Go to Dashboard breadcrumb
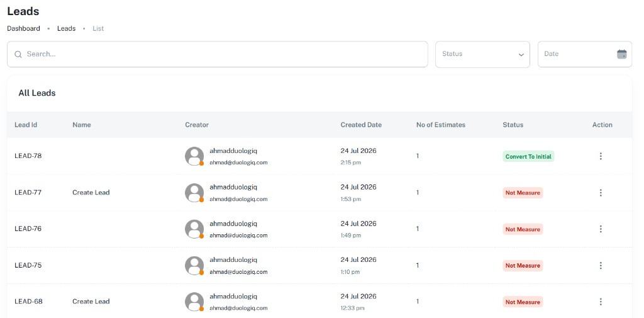Screen dimensions: 644x318 pyautogui.click(x=23, y=28)
